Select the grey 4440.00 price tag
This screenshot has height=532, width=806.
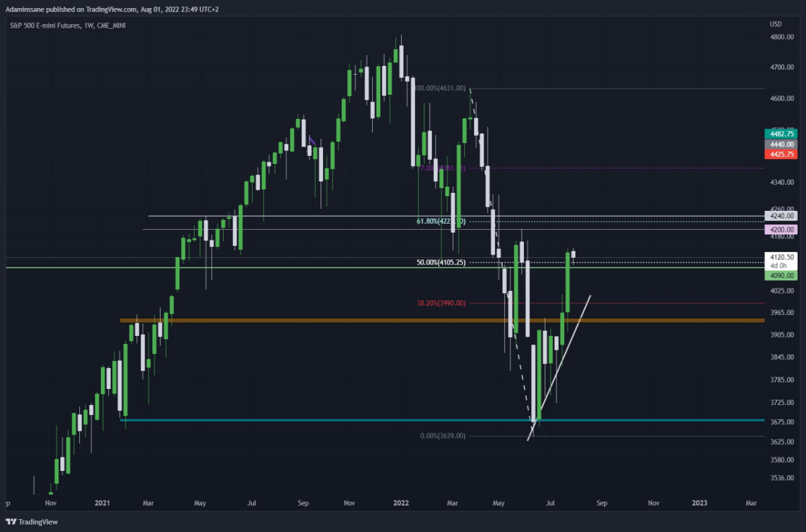point(780,144)
